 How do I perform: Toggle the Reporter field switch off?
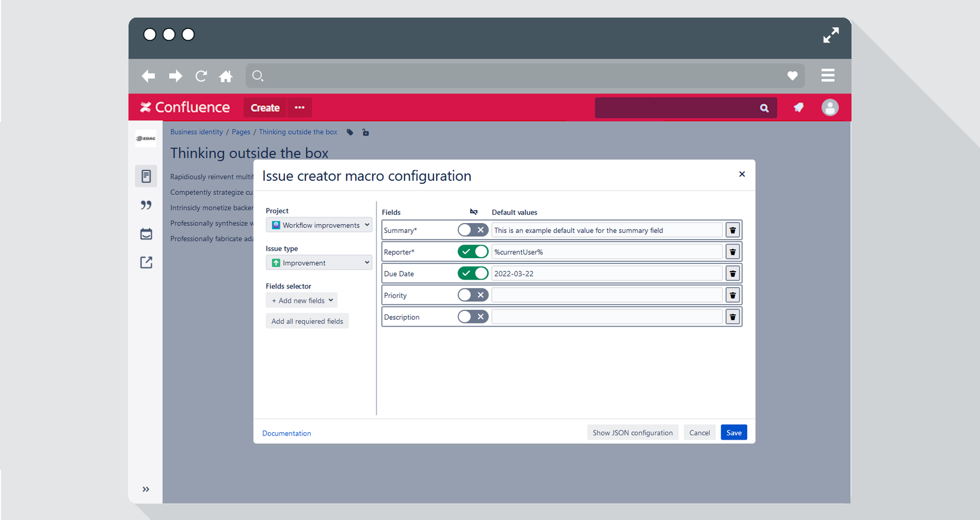coord(473,252)
